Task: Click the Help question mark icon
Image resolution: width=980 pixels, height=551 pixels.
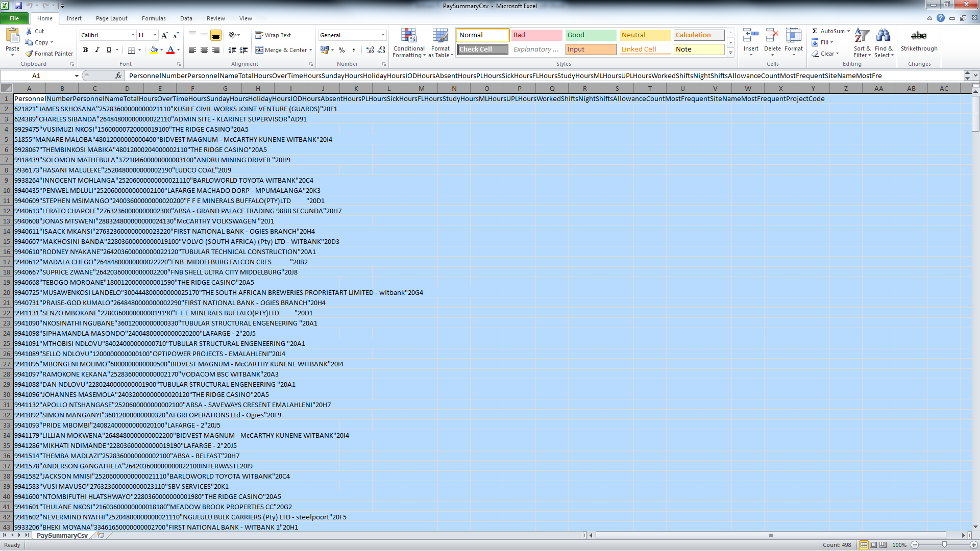Action: click(940, 18)
